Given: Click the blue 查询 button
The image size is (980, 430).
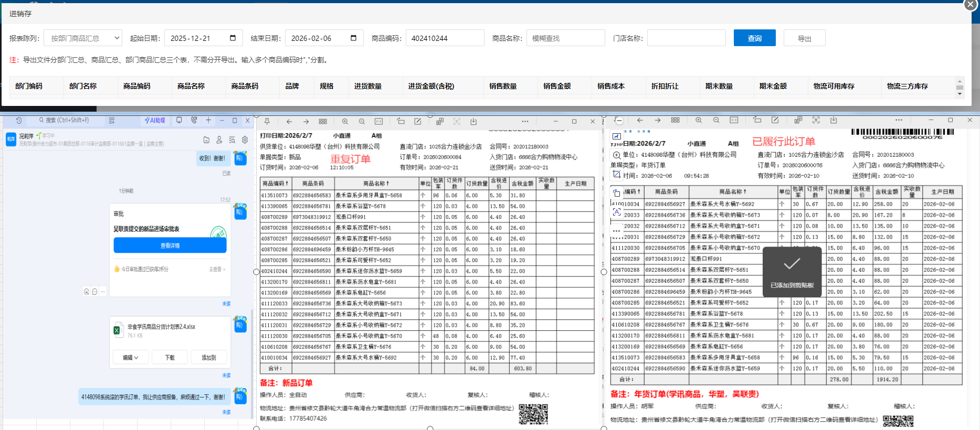Looking at the screenshot, I should pos(754,38).
